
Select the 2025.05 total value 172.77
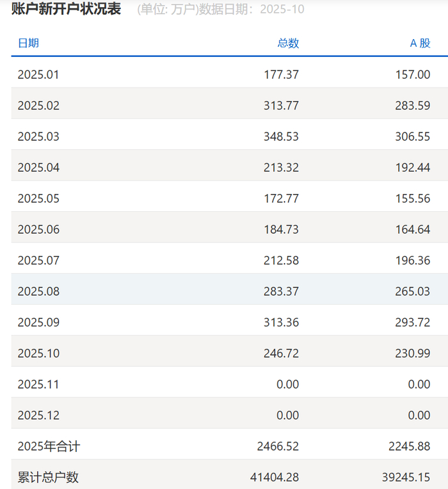coord(281,198)
